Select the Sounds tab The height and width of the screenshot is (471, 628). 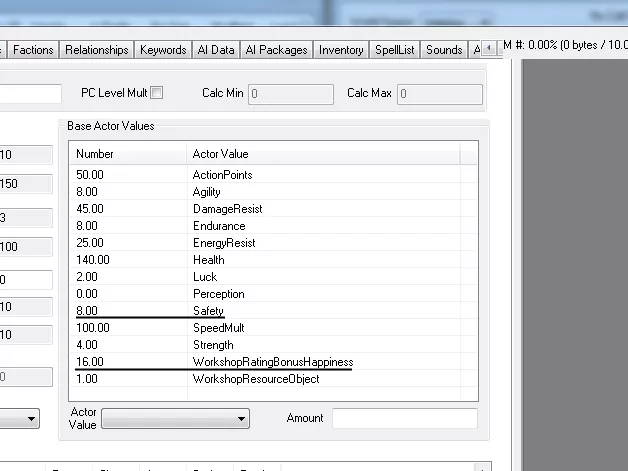444,50
